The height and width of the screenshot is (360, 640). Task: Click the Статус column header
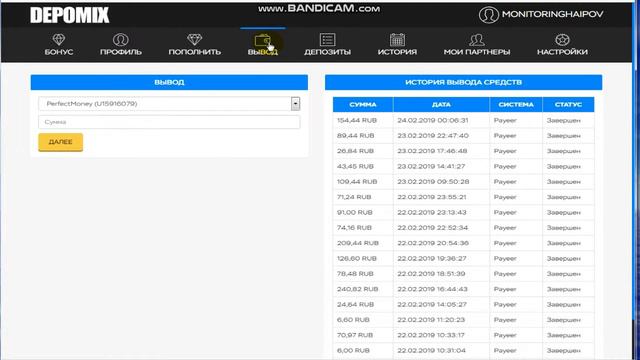point(568,104)
